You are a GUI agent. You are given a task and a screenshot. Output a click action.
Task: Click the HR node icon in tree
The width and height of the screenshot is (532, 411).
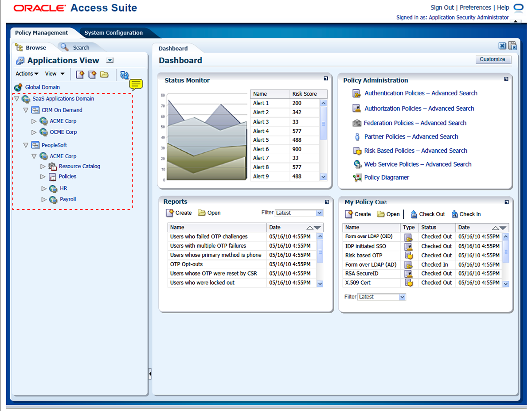pos(53,189)
